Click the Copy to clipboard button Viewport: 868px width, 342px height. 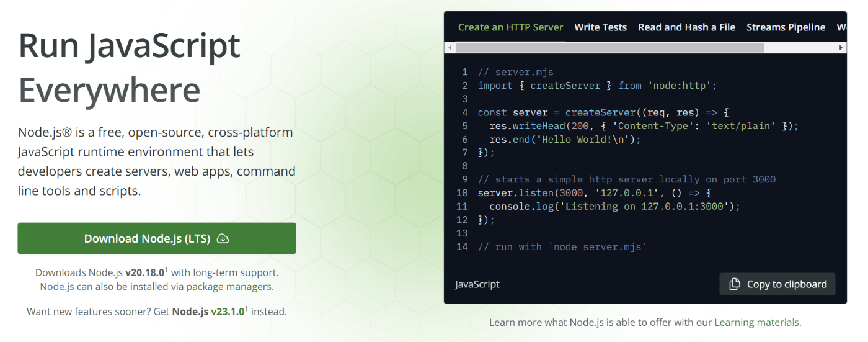point(777,284)
